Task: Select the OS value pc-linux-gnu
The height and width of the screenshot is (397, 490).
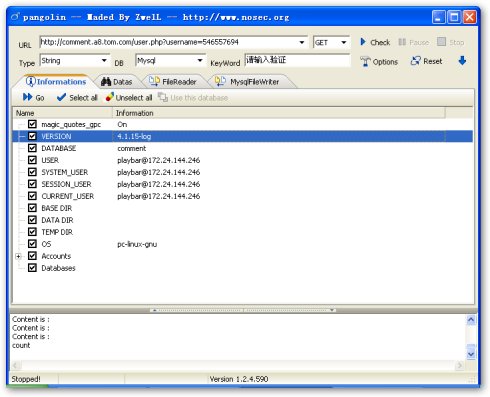Action: [137, 244]
